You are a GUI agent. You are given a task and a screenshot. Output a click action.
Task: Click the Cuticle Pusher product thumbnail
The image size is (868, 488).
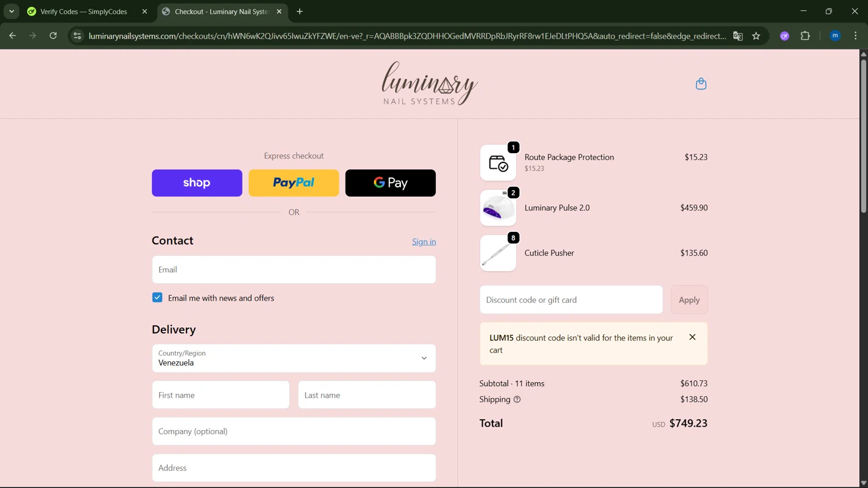[498, 253]
